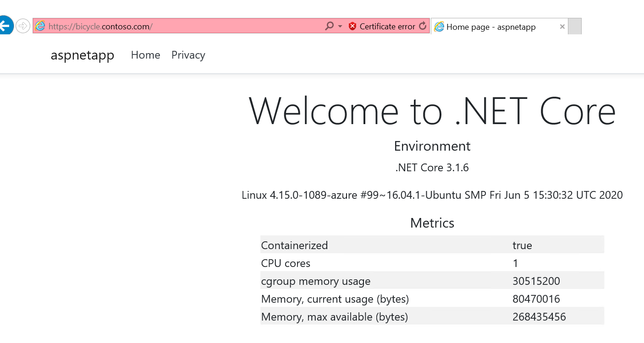The image size is (644, 343).
Task: Click the aspnetapp brand link
Action: pyautogui.click(x=83, y=55)
